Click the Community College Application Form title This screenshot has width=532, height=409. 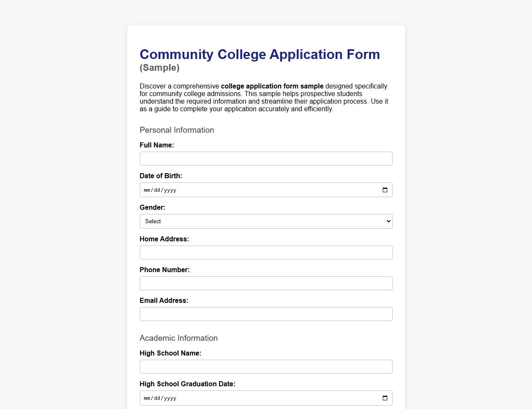(259, 54)
